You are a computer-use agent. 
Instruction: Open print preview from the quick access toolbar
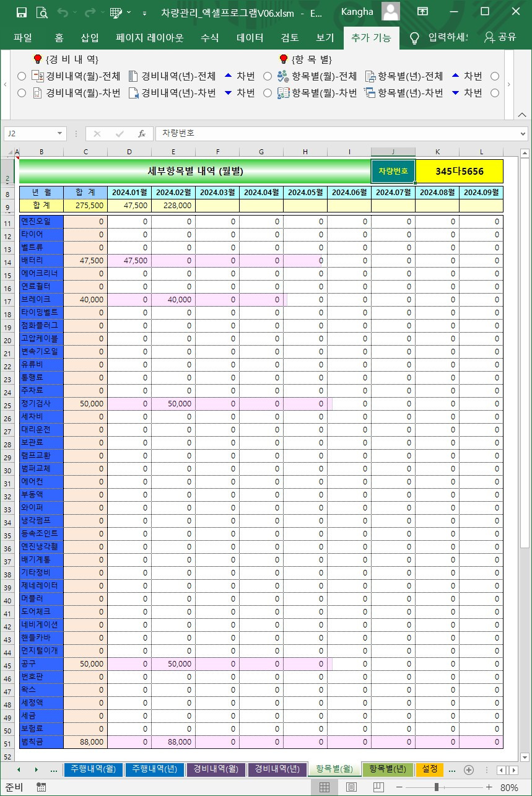coord(41,12)
